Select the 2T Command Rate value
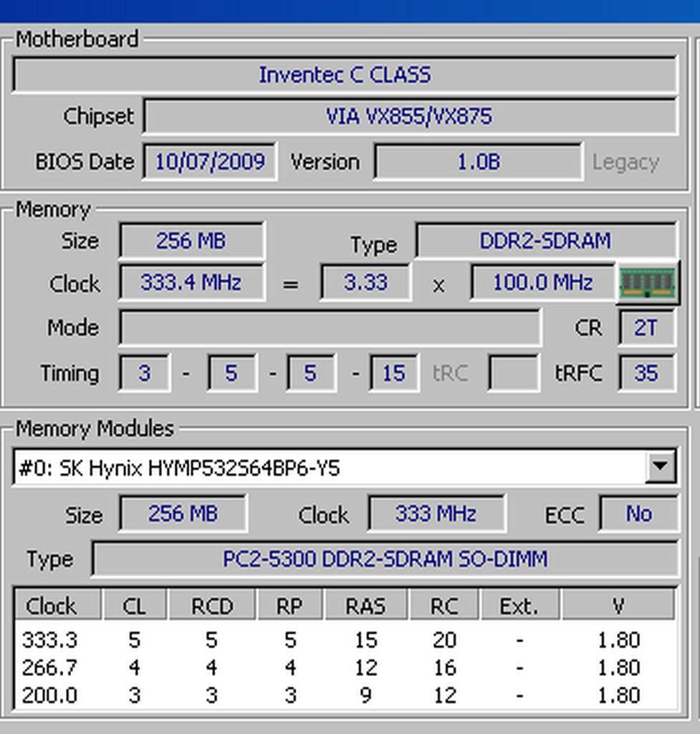700x734 pixels. pos(647,327)
